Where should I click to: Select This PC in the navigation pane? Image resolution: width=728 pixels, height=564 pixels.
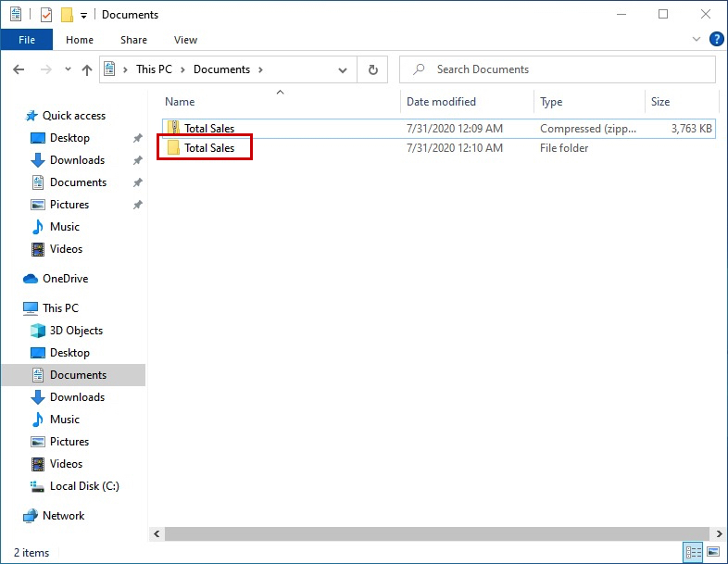[x=60, y=308]
